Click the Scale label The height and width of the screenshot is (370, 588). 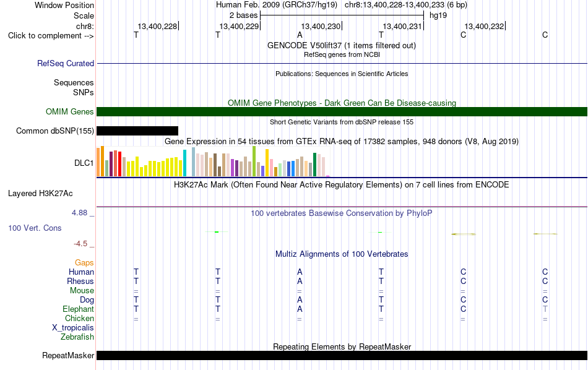84,15
